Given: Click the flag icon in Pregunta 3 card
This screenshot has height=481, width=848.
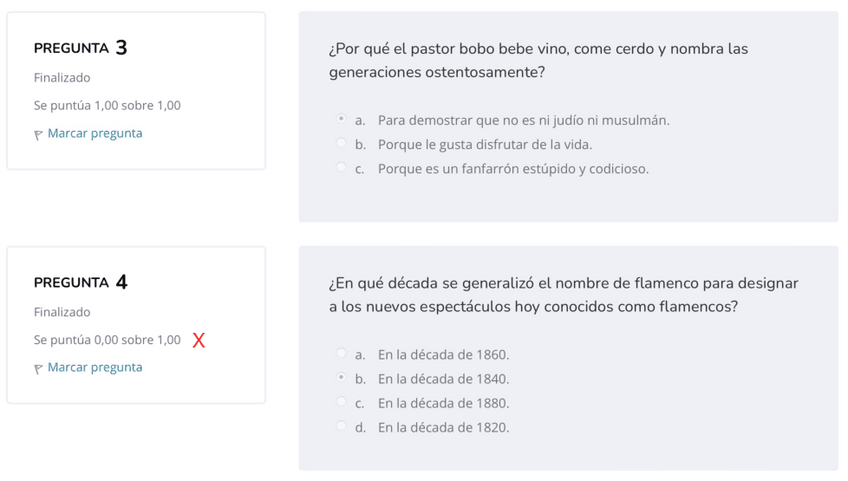Looking at the screenshot, I should pos(39,134).
